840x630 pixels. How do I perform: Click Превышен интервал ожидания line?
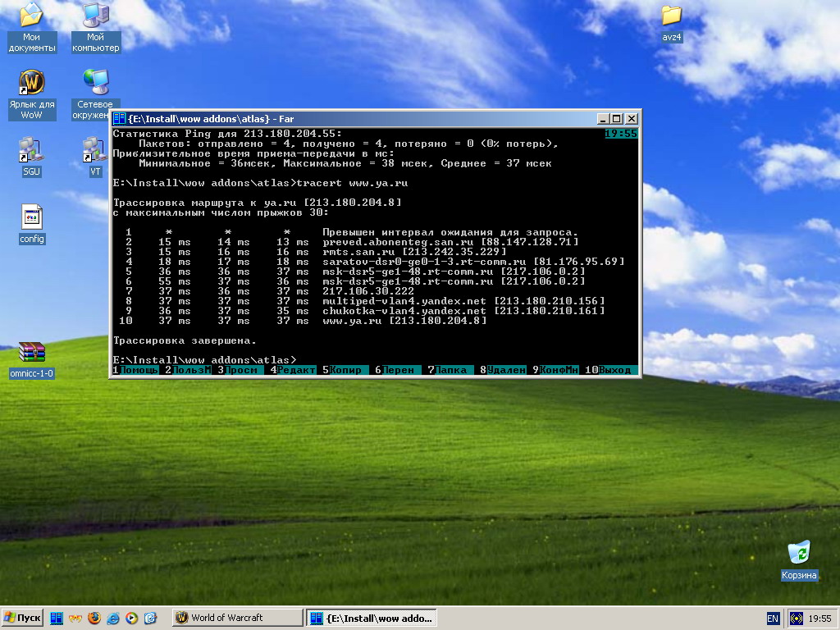[450, 232]
